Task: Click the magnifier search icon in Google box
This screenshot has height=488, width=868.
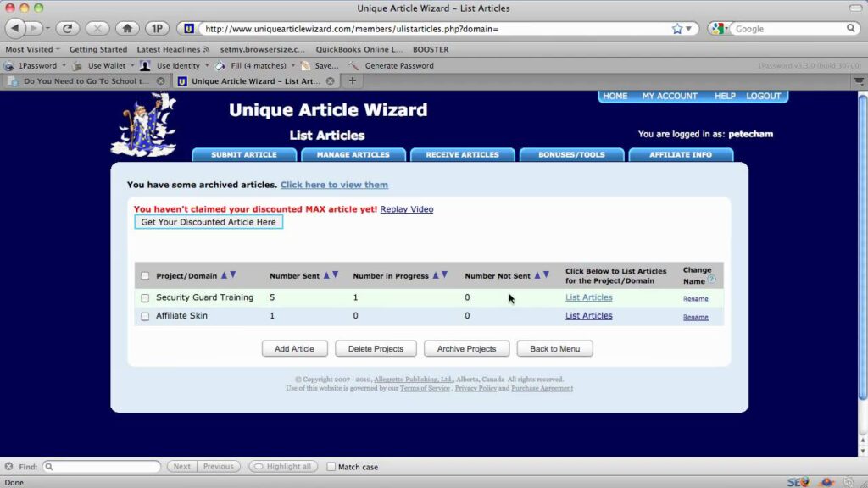Action: (851, 28)
